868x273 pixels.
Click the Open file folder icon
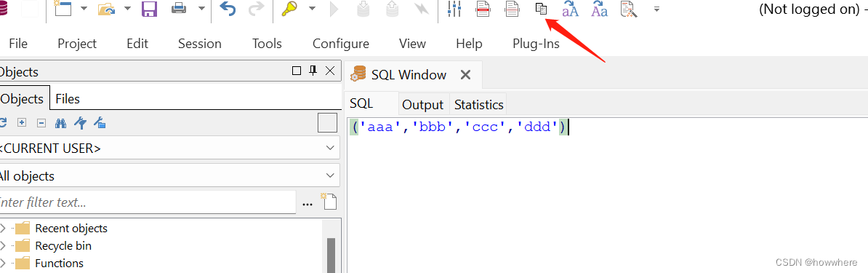coord(106,9)
